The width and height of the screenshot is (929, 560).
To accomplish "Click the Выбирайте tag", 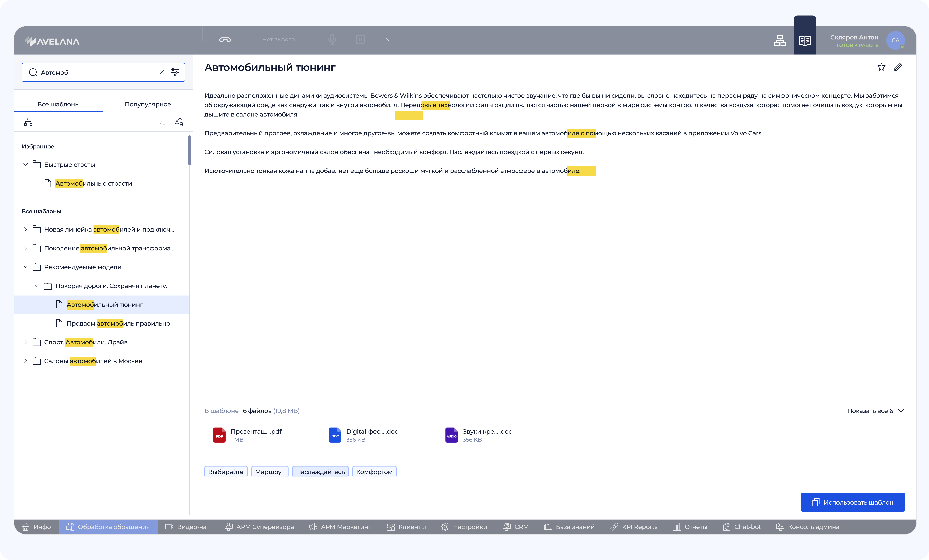I will point(226,472).
